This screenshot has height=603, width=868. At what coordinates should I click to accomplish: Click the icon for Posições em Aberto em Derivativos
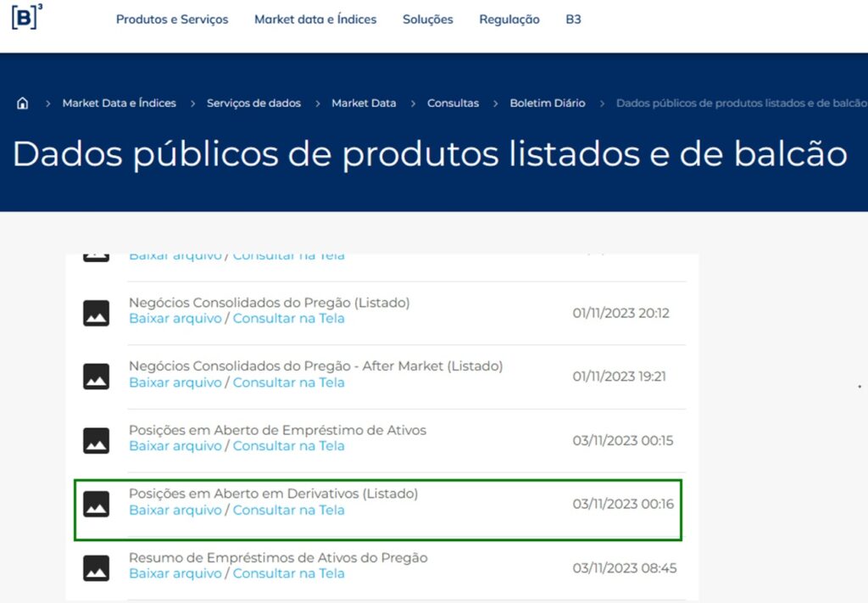coord(96,503)
